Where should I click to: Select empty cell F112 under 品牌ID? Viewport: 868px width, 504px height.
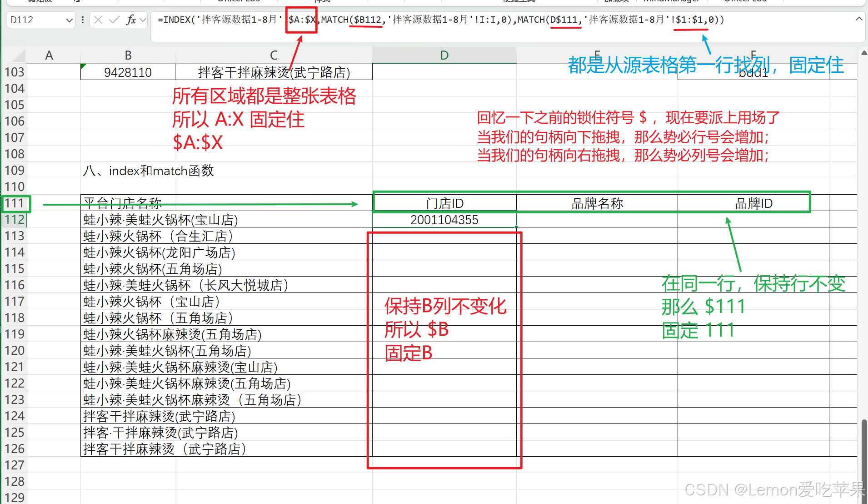[753, 220]
